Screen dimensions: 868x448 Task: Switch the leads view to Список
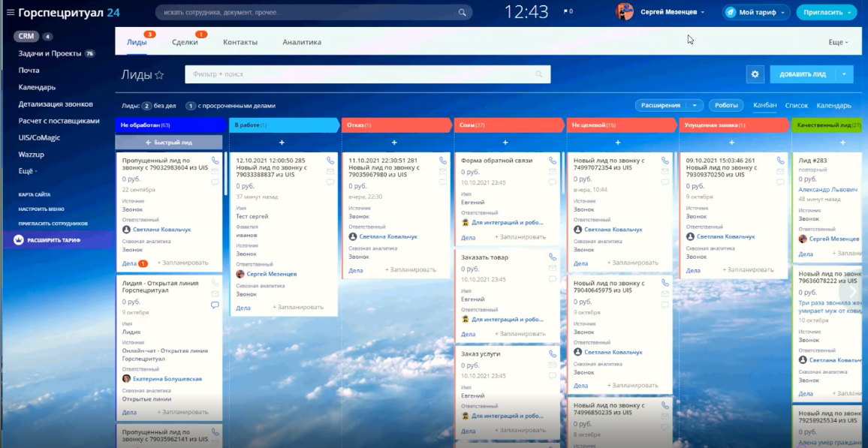(x=796, y=106)
